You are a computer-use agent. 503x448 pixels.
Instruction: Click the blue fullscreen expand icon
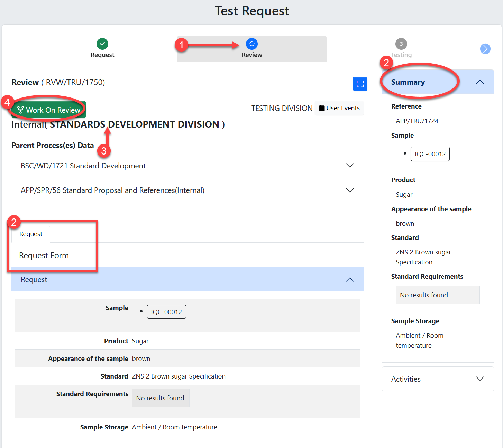tap(360, 84)
